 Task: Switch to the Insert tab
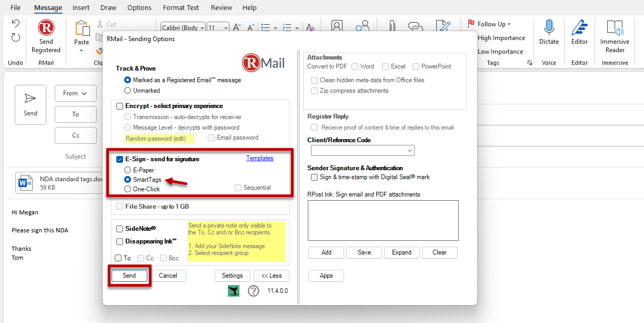click(x=81, y=7)
